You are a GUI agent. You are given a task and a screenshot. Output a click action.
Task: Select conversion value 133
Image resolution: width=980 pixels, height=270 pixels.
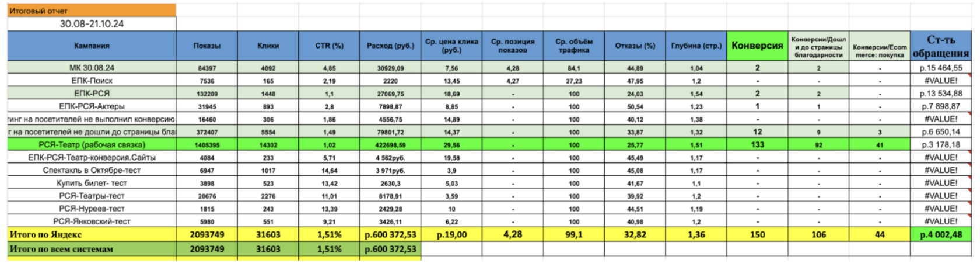point(757,145)
